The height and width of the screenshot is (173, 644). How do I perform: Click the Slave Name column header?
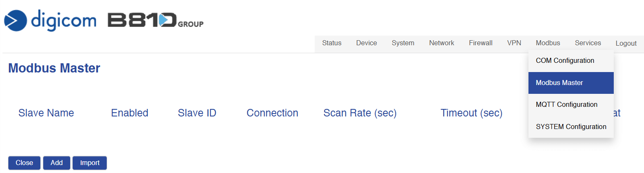(46, 113)
